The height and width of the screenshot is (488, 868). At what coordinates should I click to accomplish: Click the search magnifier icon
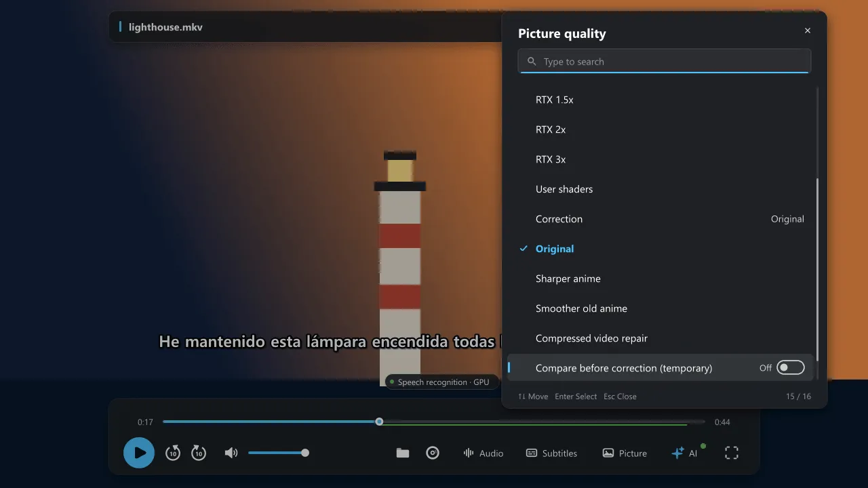click(532, 61)
